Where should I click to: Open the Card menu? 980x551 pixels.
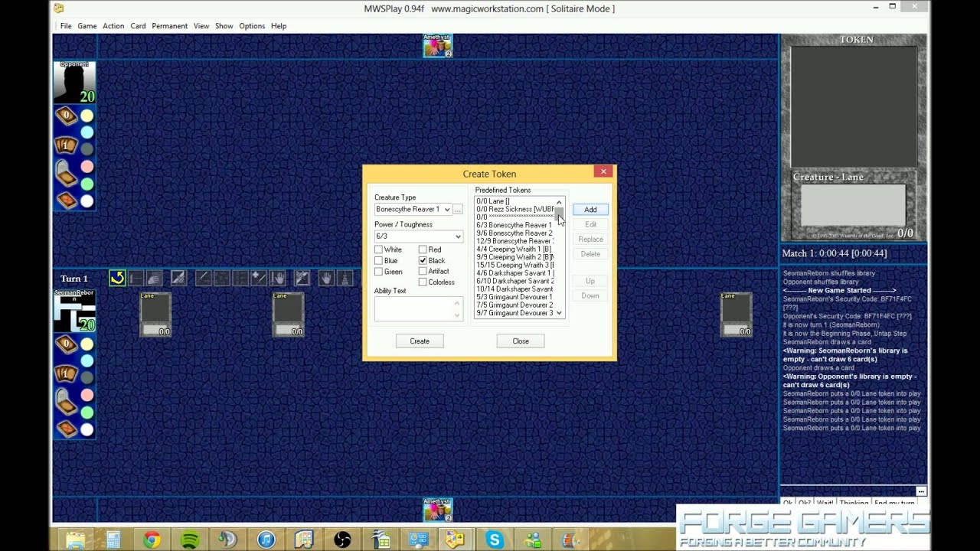coord(138,26)
